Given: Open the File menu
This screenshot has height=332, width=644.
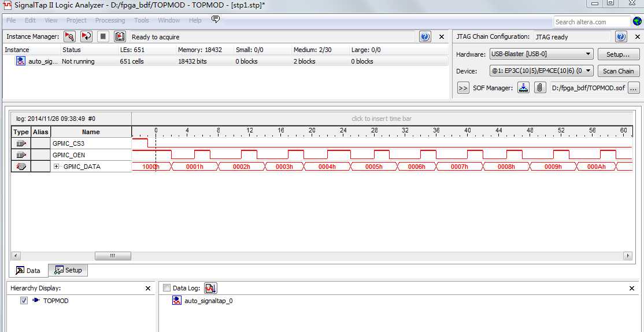Looking at the screenshot, I should [x=11, y=20].
